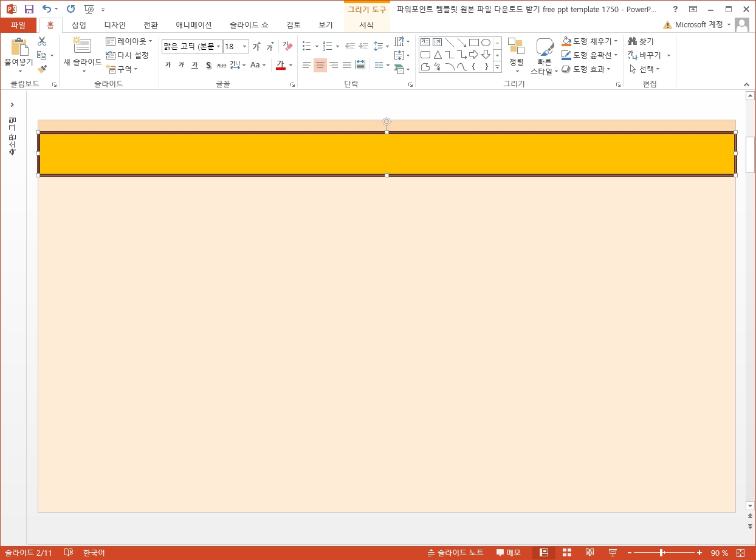Click the font color red swatch button
The height and width of the screenshot is (560, 756).
tap(281, 65)
